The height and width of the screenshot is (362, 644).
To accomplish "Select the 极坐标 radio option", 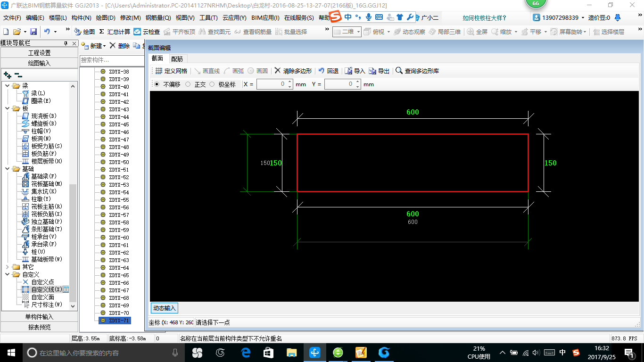I will 212,84.
